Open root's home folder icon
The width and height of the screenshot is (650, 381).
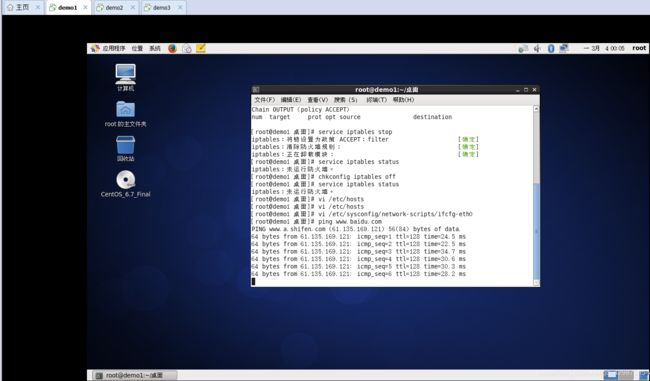[125, 114]
